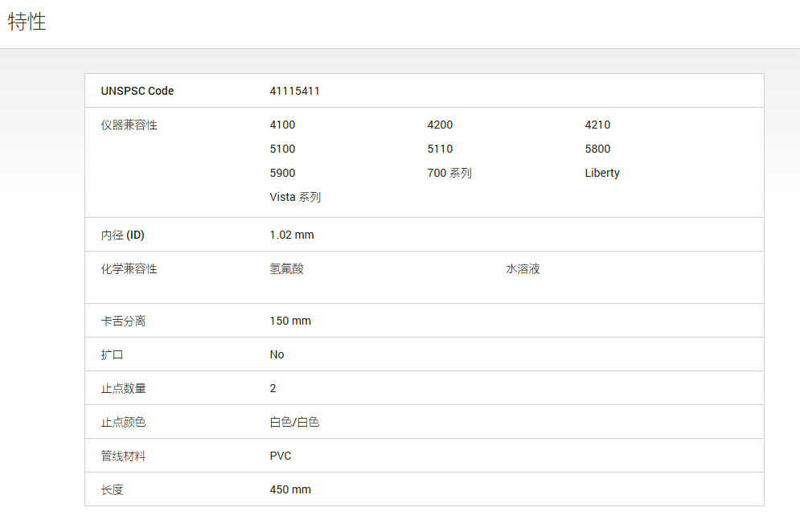Click instrument model 4210
This screenshot has width=800, height=532.
pos(597,125)
